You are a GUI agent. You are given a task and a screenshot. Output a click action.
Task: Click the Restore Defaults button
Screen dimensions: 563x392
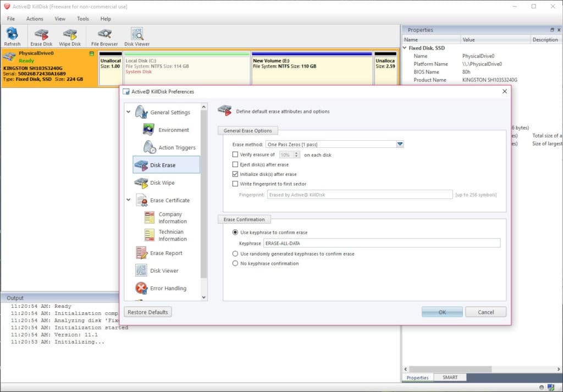click(147, 312)
